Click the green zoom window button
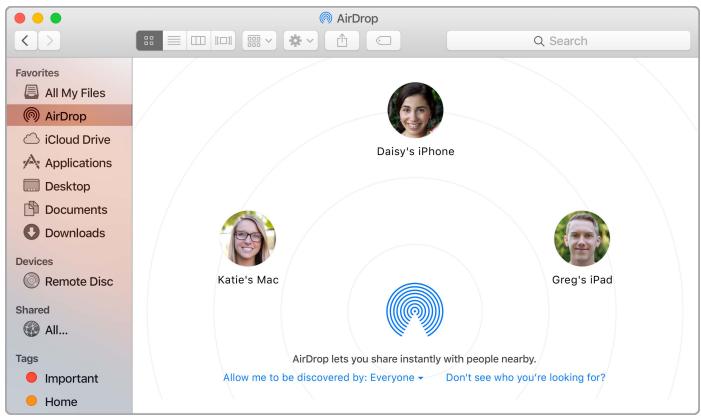The image size is (701, 417). (x=55, y=18)
